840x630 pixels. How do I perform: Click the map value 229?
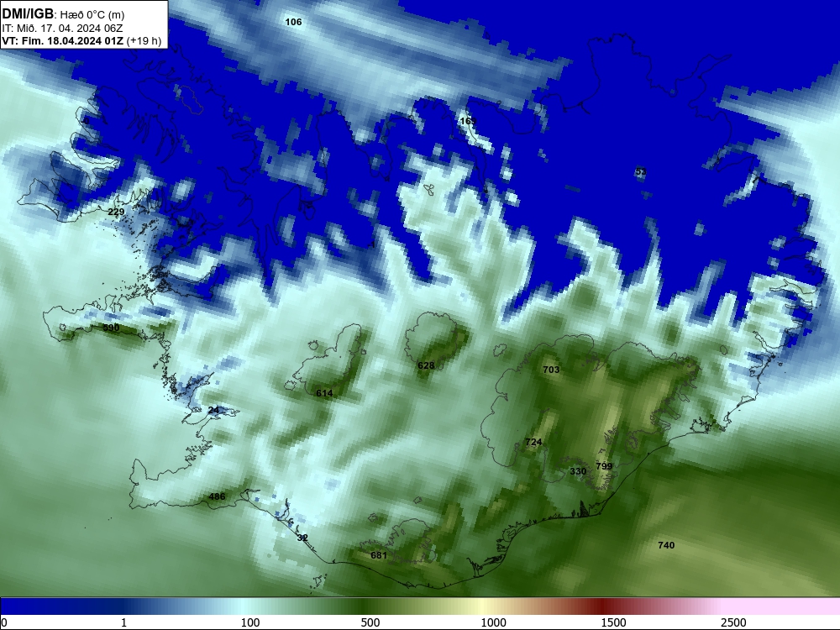[116, 213]
